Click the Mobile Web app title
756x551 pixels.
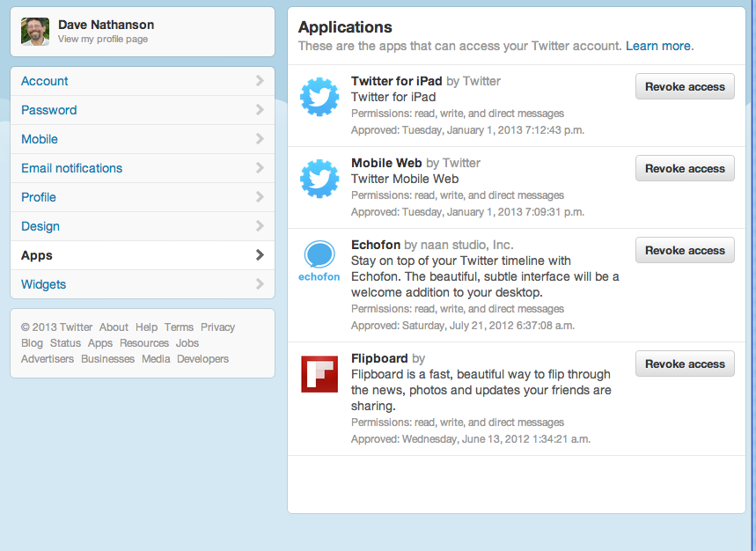pyautogui.click(x=386, y=163)
